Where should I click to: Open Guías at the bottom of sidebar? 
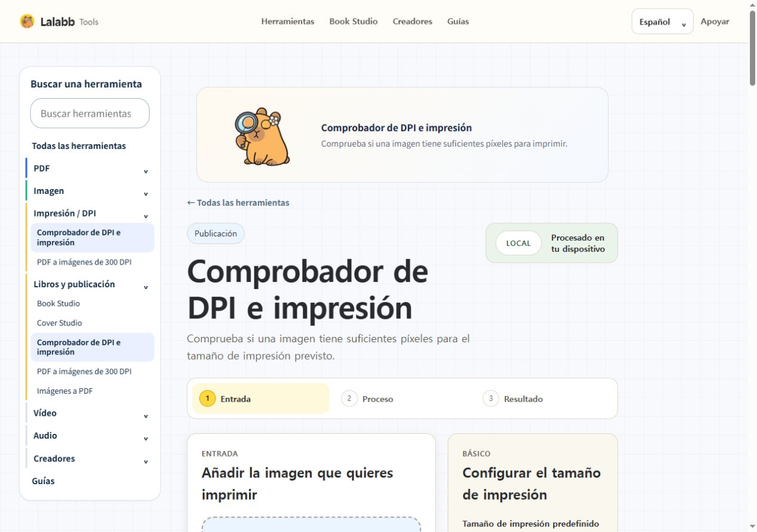pyautogui.click(x=43, y=481)
